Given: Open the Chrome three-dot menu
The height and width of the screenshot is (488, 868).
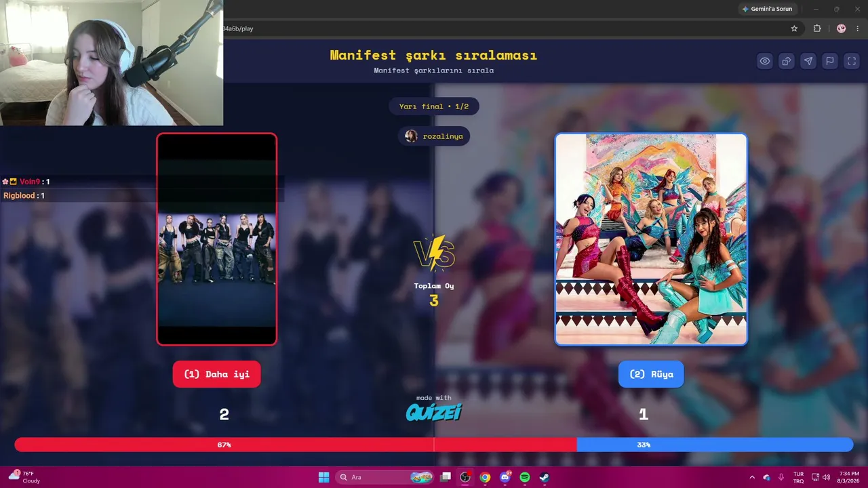Looking at the screenshot, I should click(858, 28).
